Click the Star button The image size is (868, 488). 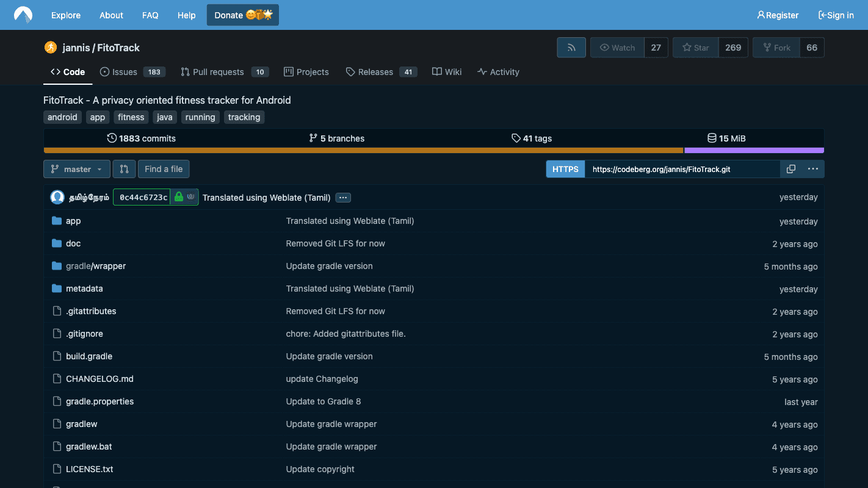pos(695,48)
